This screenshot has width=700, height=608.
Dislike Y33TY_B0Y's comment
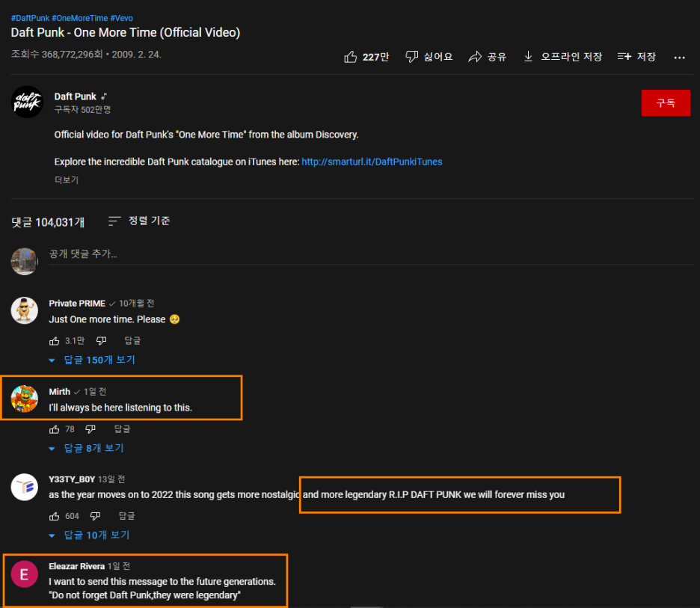click(96, 517)
